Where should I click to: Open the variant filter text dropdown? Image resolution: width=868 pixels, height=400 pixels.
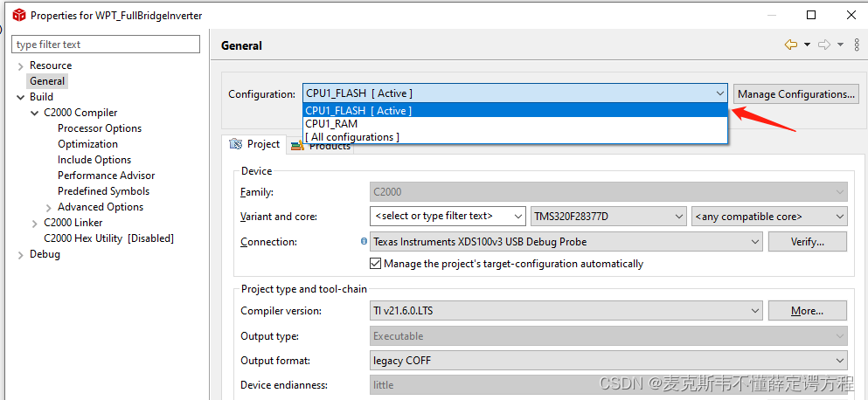click(x=448, y=217)
